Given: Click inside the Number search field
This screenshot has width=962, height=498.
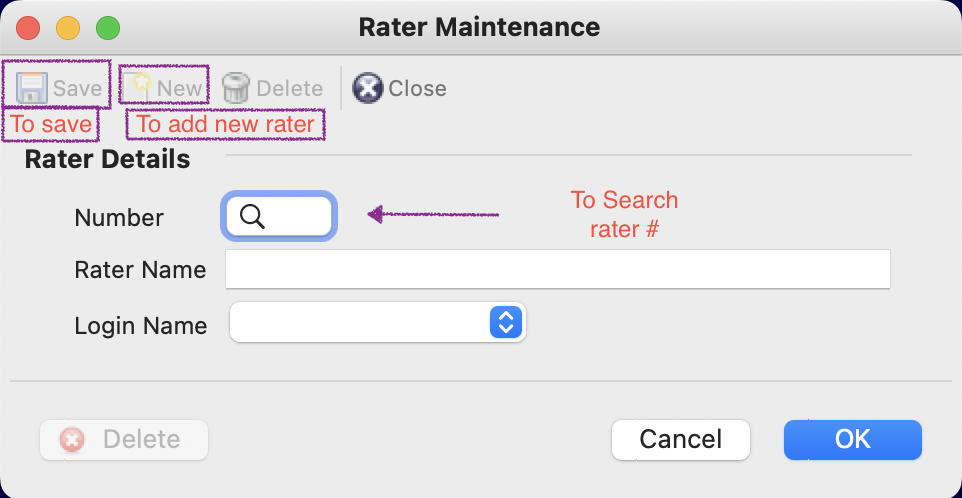Looking at the screenshot, I should coord(279,216).
